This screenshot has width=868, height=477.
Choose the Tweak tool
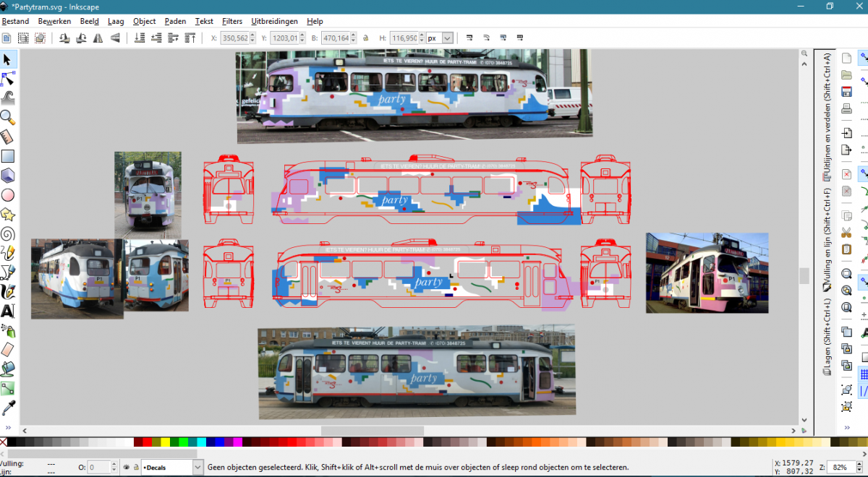coord(8,98)
